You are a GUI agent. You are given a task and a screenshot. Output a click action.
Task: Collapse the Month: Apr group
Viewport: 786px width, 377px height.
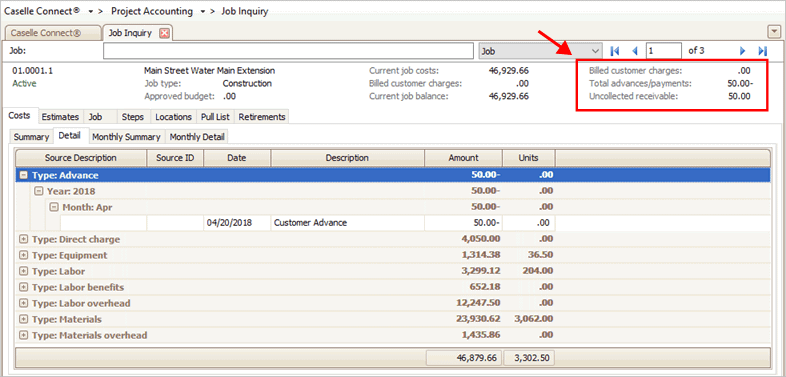(53, 207)
